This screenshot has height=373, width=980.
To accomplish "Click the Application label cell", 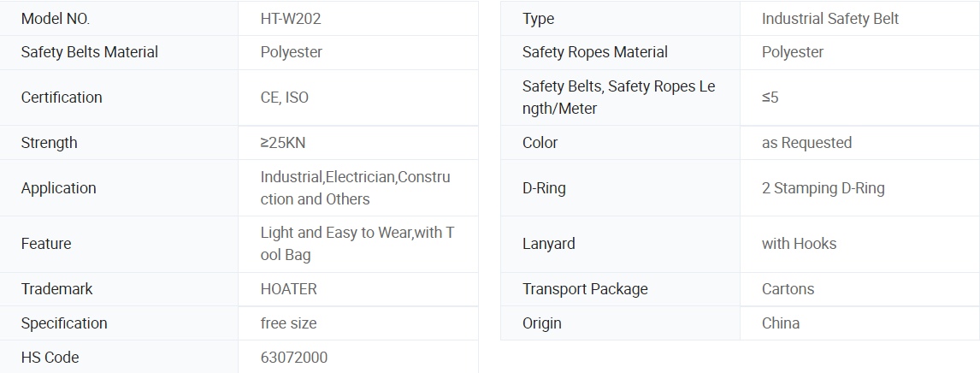I will coord(119,188).
